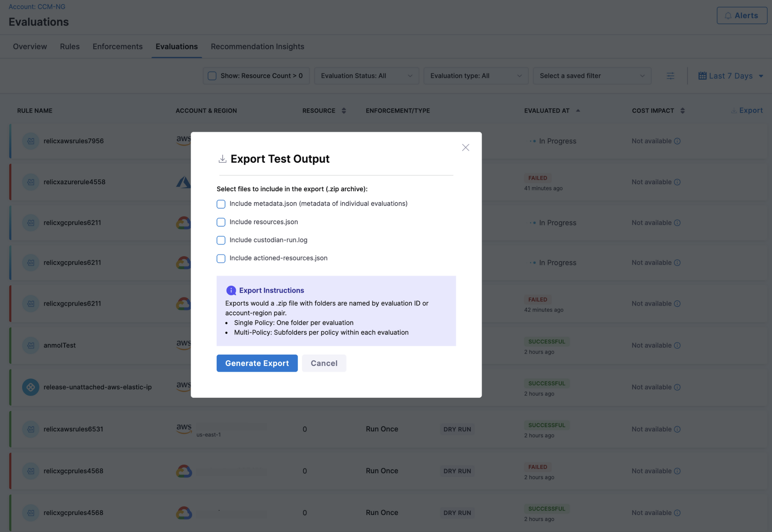The width and height of the screenshot is (772, 532).
Task: Enable Include metadata.json checkbox
Action: pyautogui.click(x=221, y=204)
